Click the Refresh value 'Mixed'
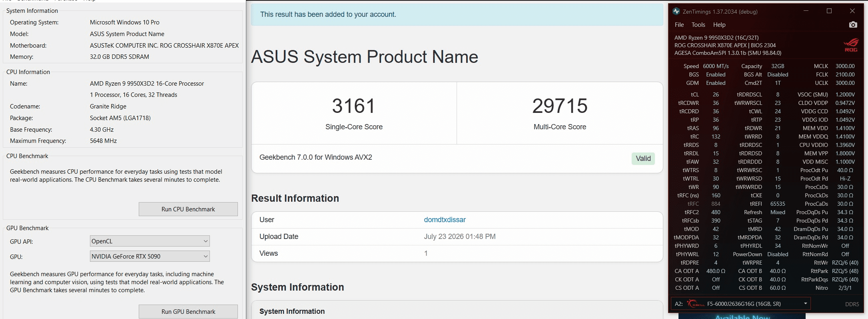Image resolution: width=868 pixels, height=319 pixels. (x=778, y=212)
